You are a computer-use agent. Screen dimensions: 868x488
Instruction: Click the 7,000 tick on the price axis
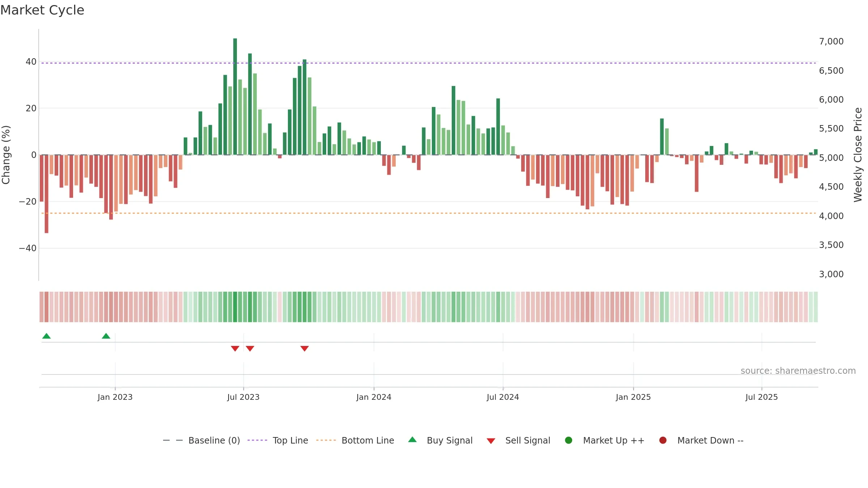tap(831, 41)
